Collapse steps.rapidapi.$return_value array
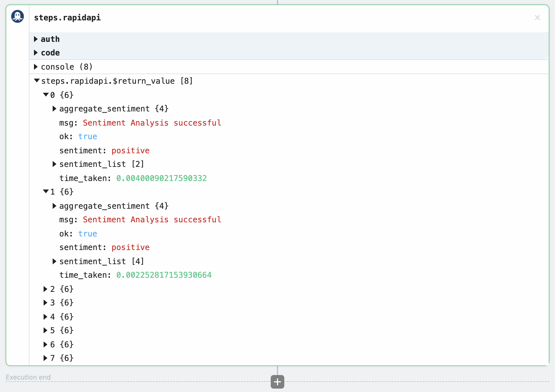Image resolution: width=555 pixels, height=392 pixels. pyautogui.click(x=37, y=81)
